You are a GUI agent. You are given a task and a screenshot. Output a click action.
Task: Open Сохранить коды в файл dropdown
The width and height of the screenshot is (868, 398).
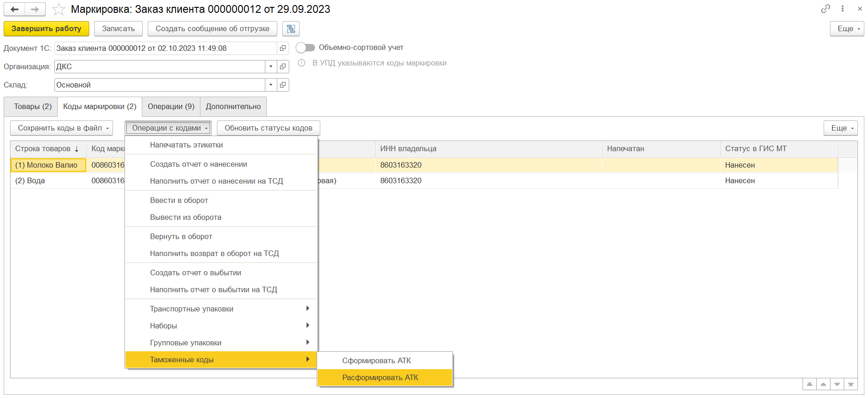coord(61,128)
